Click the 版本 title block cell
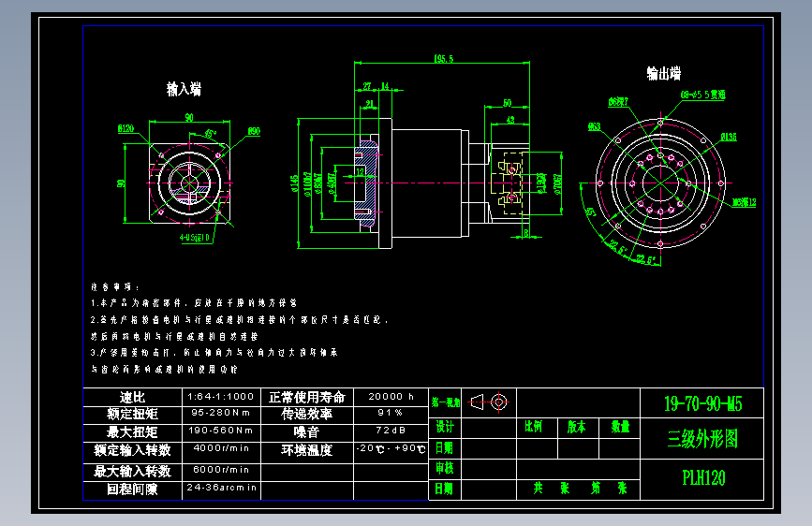The height and width of the screenshot is (526, 812). tap(576, 427)
